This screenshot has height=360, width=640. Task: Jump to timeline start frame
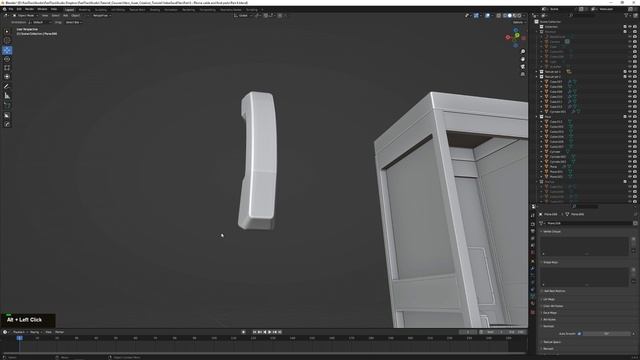coord(254,332)
